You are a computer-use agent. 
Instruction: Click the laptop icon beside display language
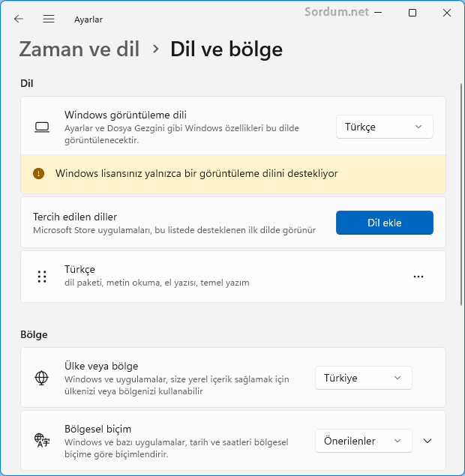point(42,127)
